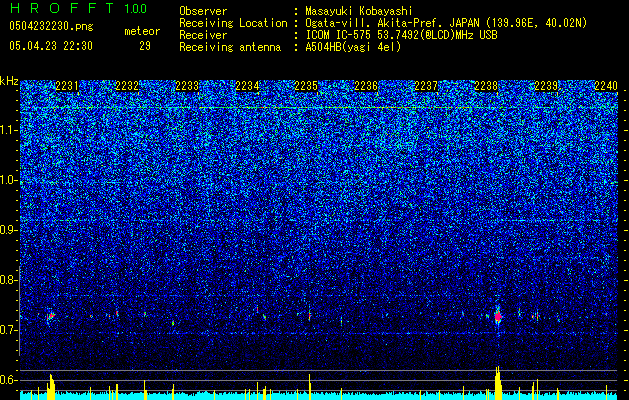This screenshot has width=629, height=400.
Task: Click the 2236 time marker
Action: pos(366,86)
